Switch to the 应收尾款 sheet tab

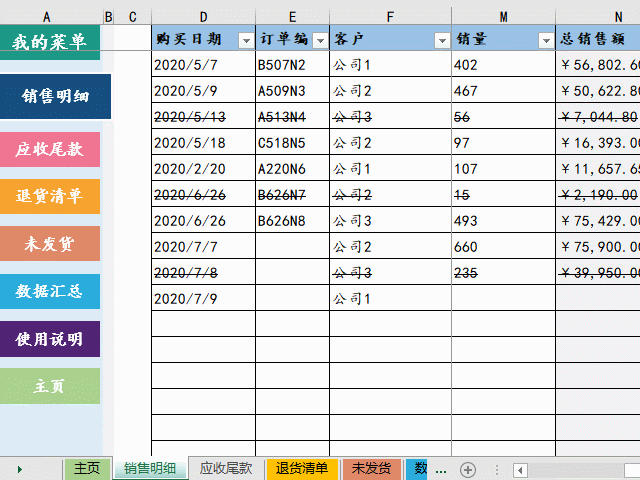[x=226, y=468]
